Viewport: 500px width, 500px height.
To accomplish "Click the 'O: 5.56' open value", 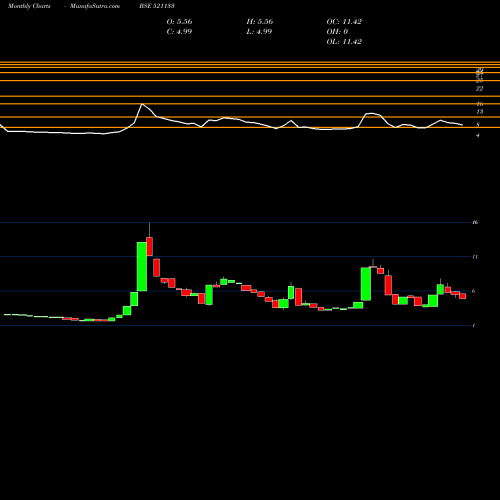I will click(x=179, y=22).
